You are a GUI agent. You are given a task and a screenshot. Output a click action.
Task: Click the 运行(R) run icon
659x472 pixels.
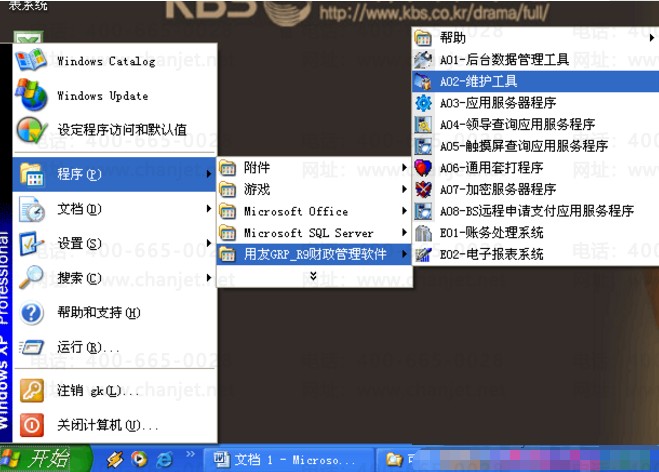pyautogui.click(x=31, y=348)
